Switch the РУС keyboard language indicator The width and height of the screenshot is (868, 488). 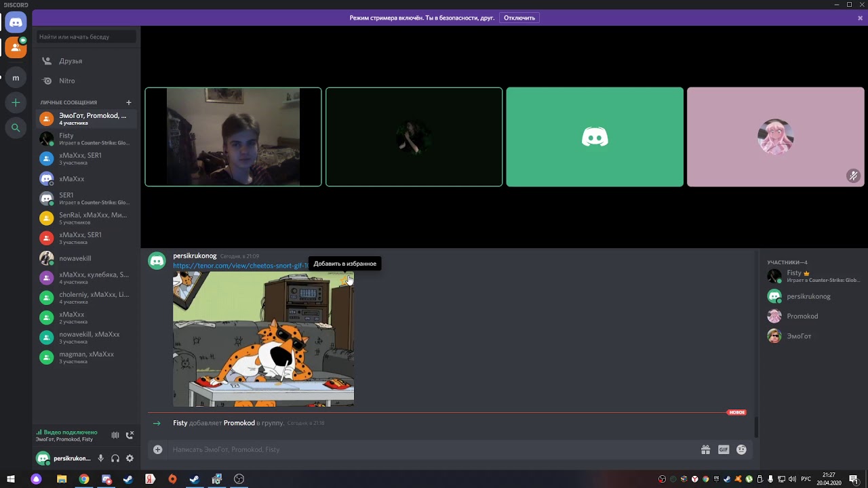coord(806,479)
